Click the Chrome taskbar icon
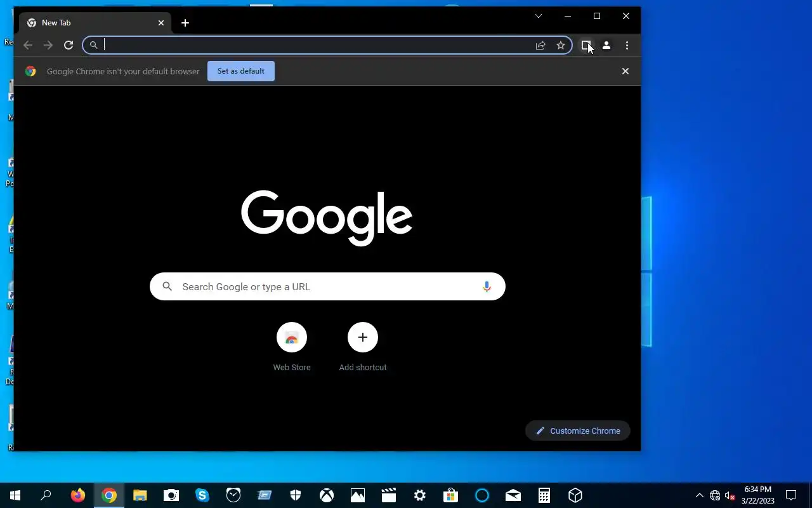The width and height of the screenshot is (812, 508). [x=109, y=495]
